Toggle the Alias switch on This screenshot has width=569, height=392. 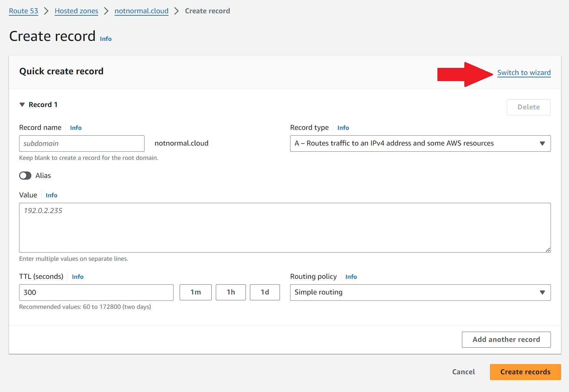pyautogui.click(x=25, y=176)
